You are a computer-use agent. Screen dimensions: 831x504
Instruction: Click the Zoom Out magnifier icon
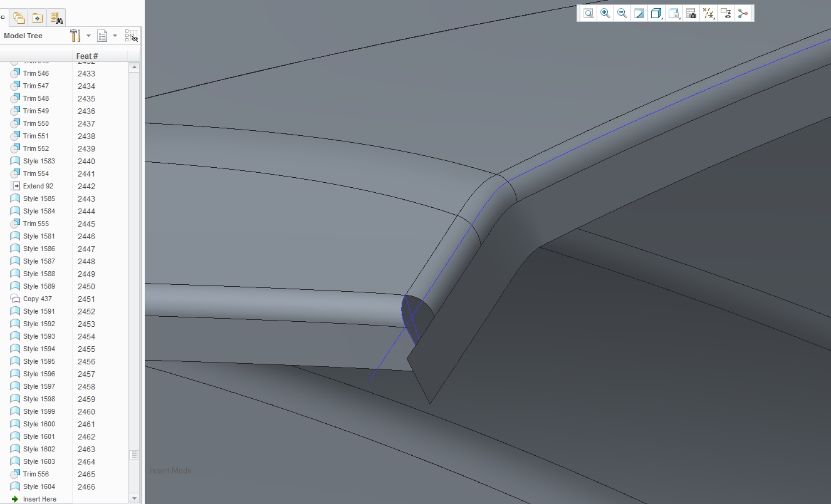622,14
